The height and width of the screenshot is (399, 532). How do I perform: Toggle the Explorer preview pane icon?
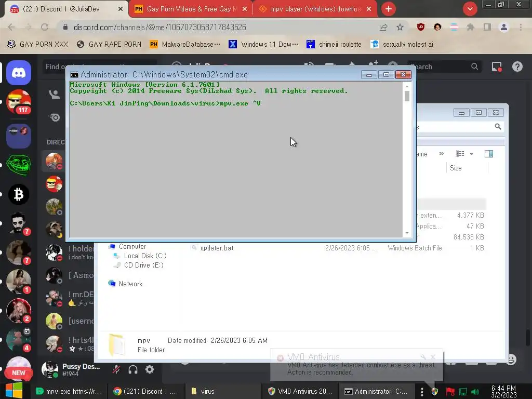(489, 154)
